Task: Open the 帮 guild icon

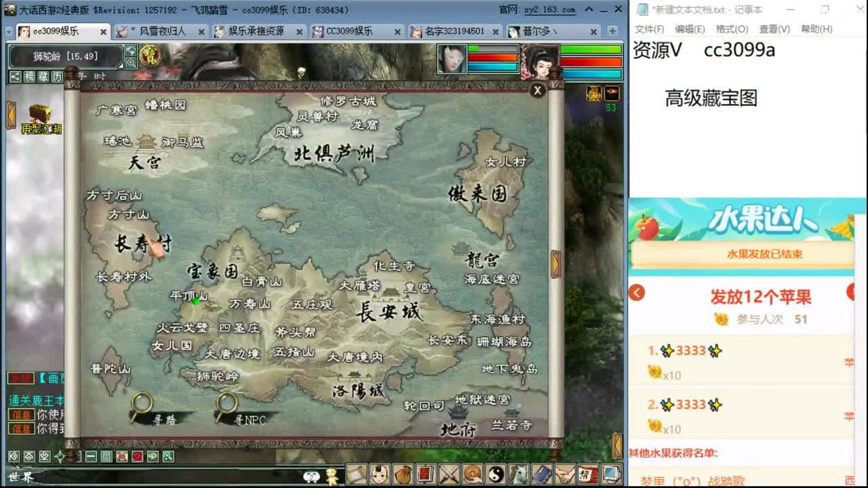Action: tap(588, 474)
